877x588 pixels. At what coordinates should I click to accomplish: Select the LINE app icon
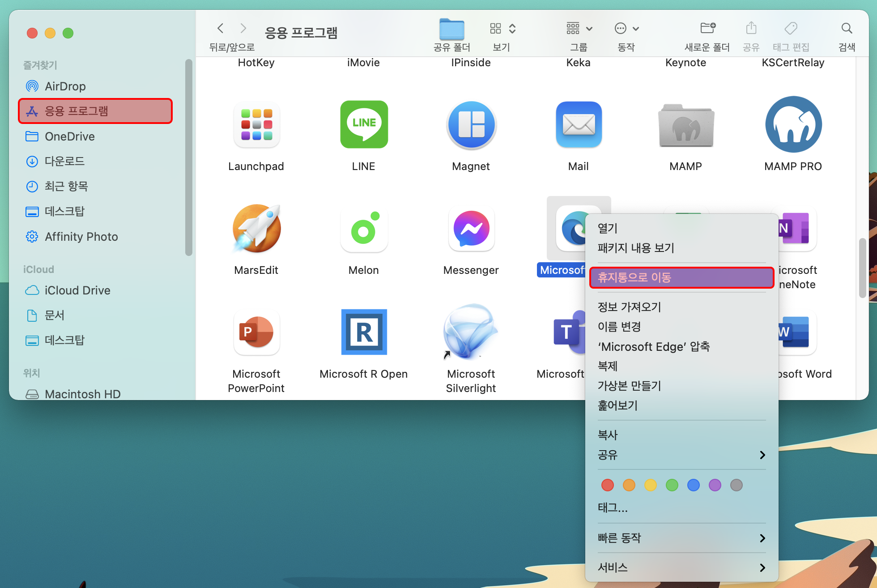tap(364, 125)
